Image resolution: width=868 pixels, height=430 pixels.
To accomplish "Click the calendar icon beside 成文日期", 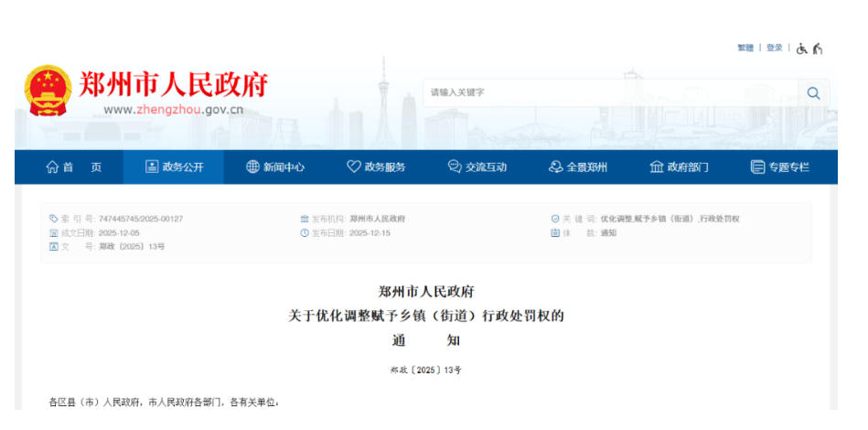I will click(54, 233).
